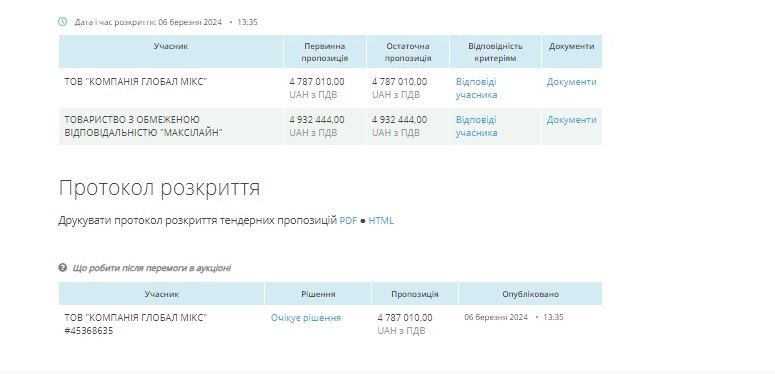Click the 'Протокол розкриття' heading
The height and width of the screenshot is (374, 775).
(159, 188)
